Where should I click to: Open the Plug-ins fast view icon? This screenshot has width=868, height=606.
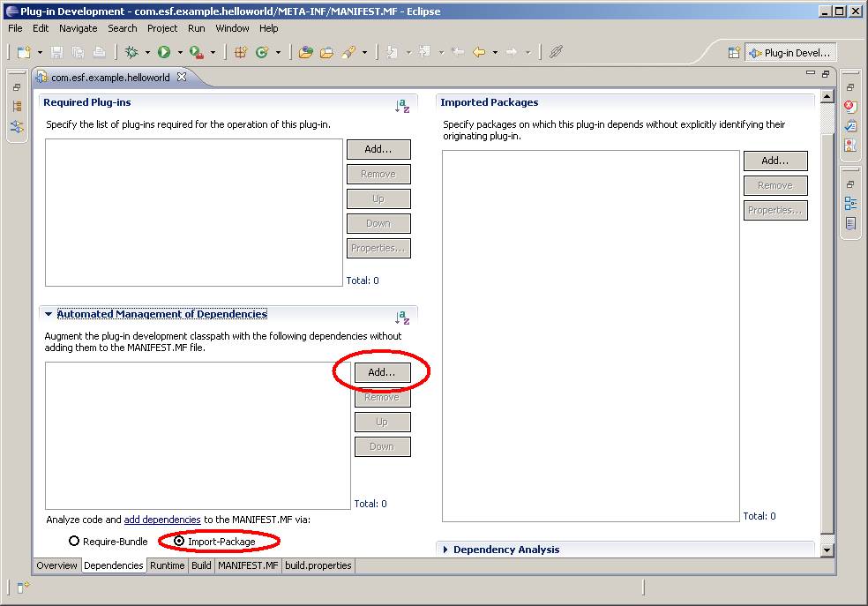point(17,127)
